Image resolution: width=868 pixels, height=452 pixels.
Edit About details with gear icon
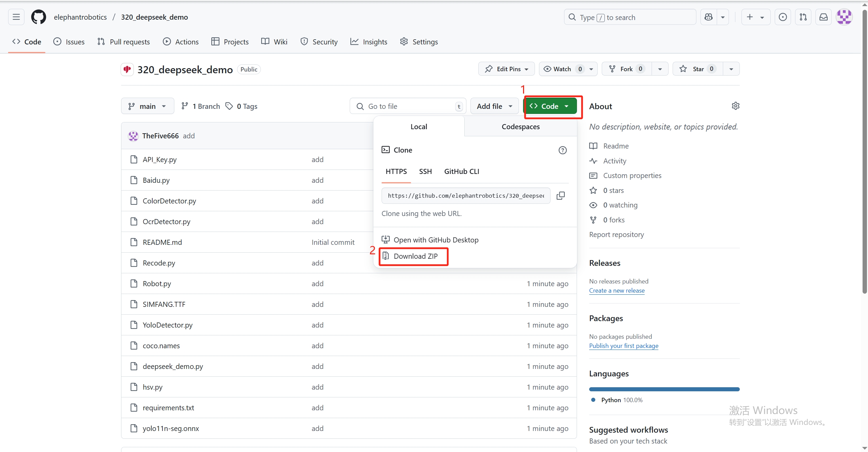[735, 106]
